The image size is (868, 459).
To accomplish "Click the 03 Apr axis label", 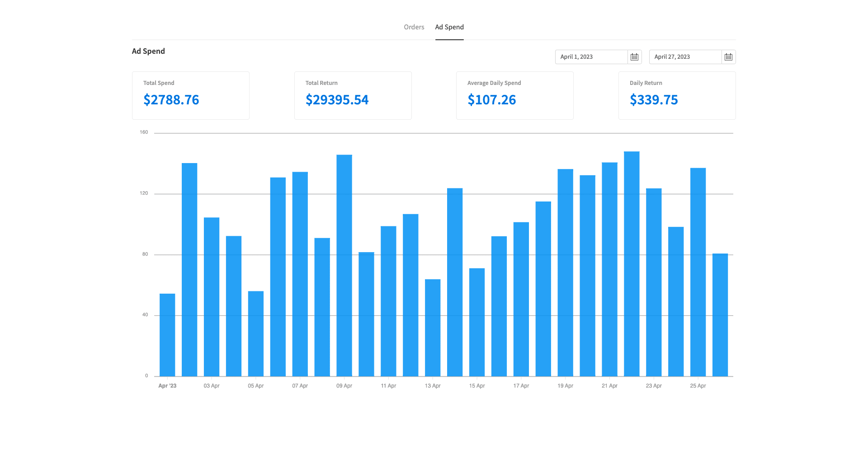I will [212, 386].
